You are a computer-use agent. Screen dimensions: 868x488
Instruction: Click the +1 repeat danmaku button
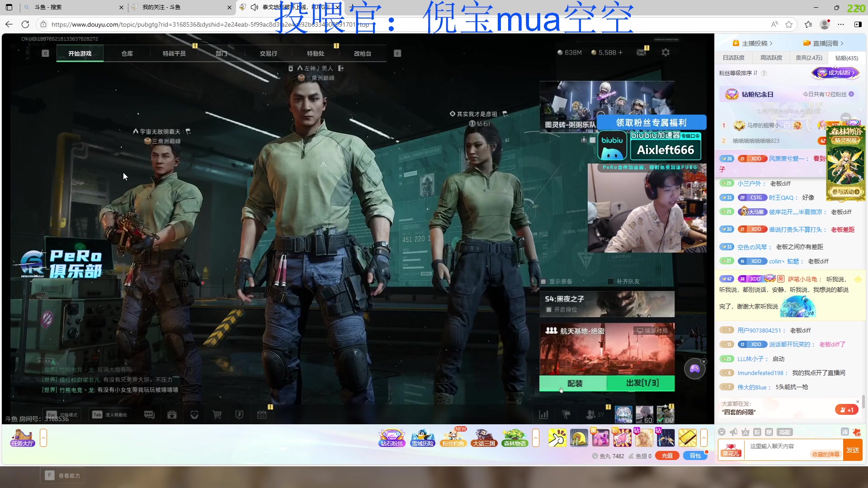pyautogui.click(x=847, y=410)
